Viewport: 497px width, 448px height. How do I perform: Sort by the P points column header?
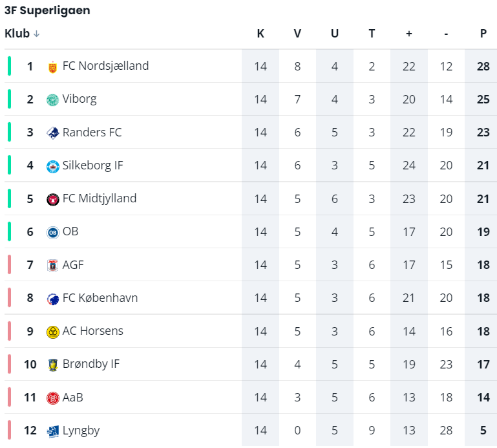click(x=483, y=34)
